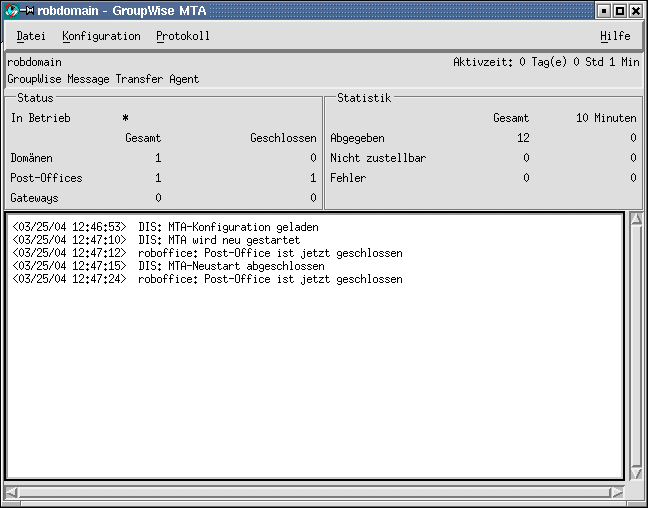Click the asterisk next to In Betrieb
The image size is (648, 508).
(125, 118)
